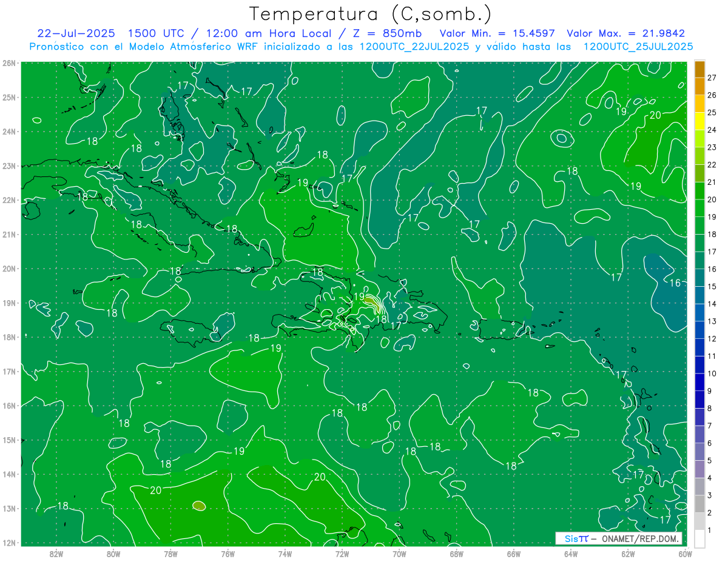
Task: Click the 'Valor Min. = 15.4597' text
Action: click(x=497, y=33)
